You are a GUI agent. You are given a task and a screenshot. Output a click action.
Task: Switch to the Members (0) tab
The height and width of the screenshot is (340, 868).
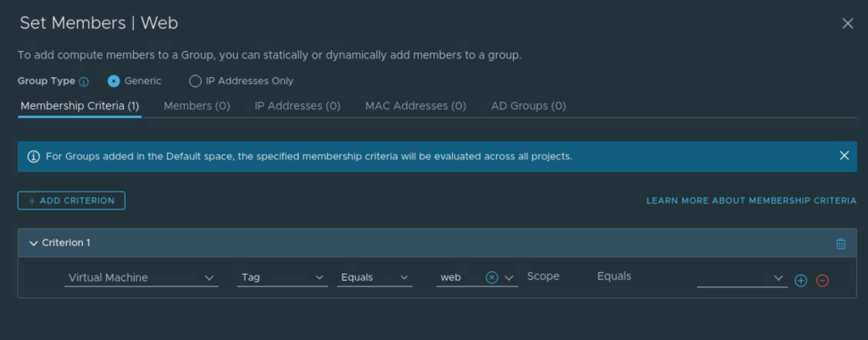197,106
